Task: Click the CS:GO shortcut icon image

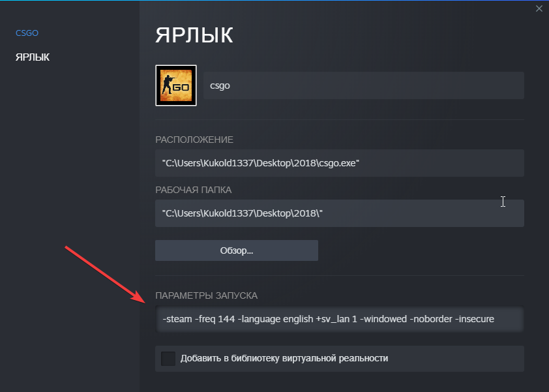Action: [x=176, y=85]
